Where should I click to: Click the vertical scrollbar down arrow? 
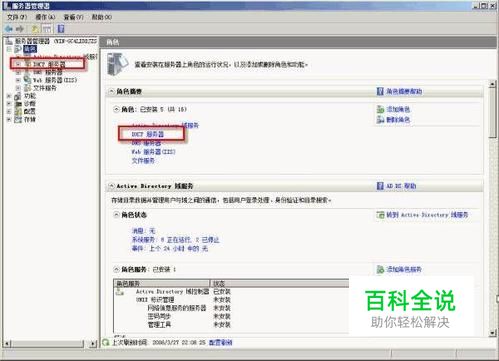[x=493, y=332]
